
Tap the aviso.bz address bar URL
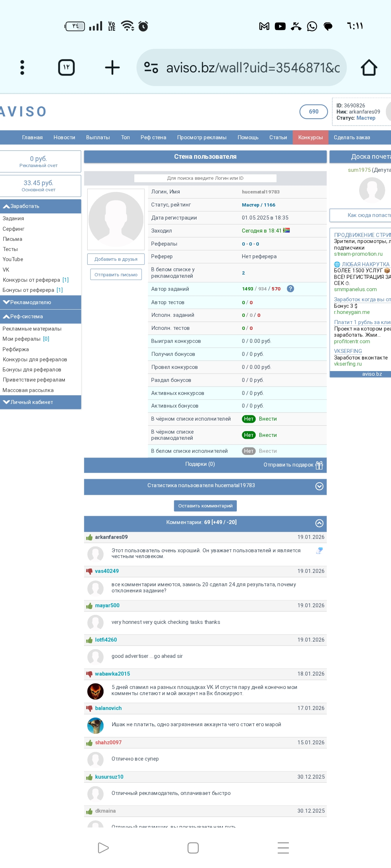[x=253, y=68]
